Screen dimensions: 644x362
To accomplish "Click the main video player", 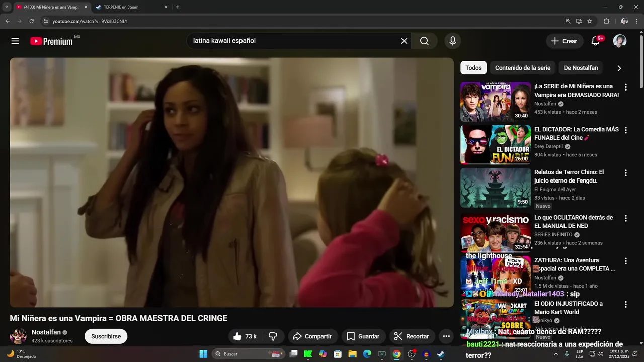I will tap(232, 183).
